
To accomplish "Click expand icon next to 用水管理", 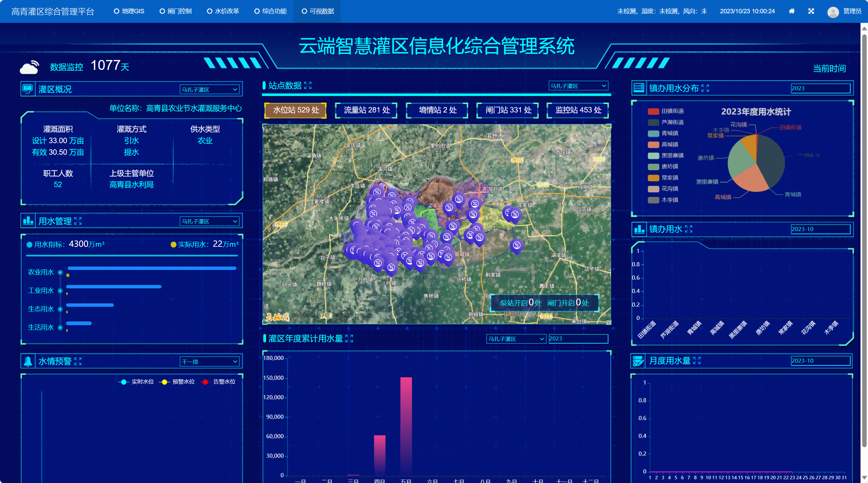I will [78, 221].
